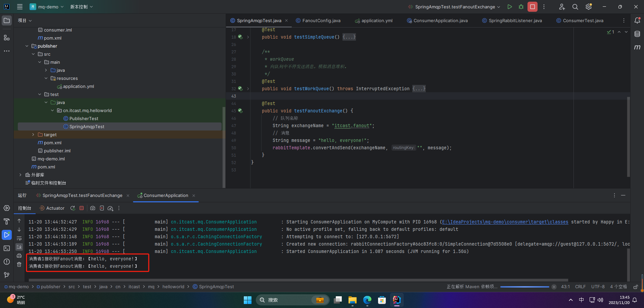This screenshot has height=308, width=644.
Task: Open consumer target classes path link
Action: pyautogui.click(x=505, y=222)
